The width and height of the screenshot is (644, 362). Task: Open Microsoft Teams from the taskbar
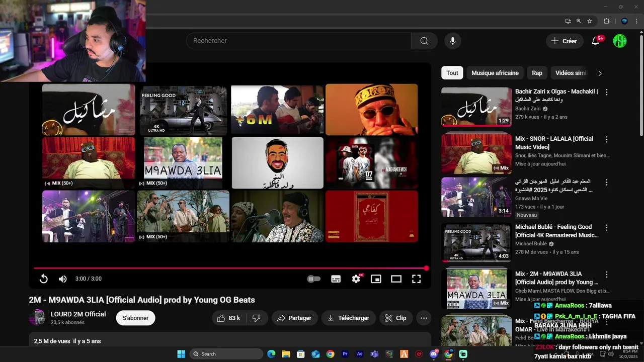pyautogui.click(x=374, y=354)
